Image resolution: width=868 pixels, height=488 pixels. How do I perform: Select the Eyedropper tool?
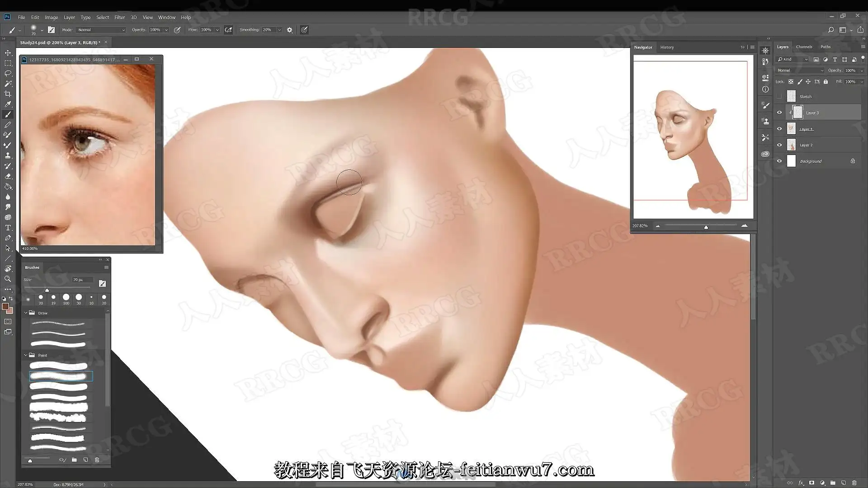pos(8,104)
